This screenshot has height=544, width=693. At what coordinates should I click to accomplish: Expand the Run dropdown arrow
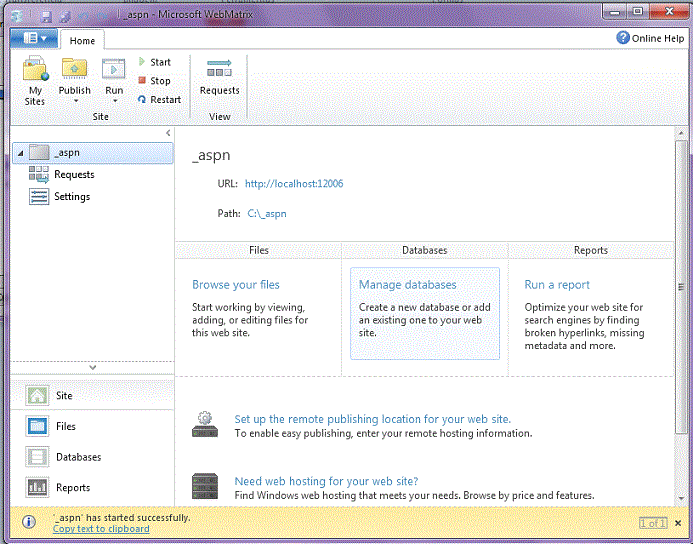coord(115,101)
